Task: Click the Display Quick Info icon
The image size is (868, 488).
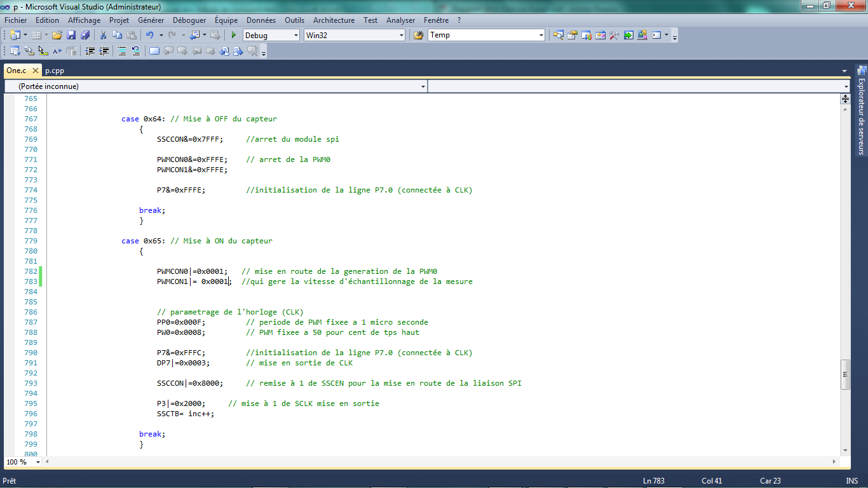Action: tap(43, 51)
